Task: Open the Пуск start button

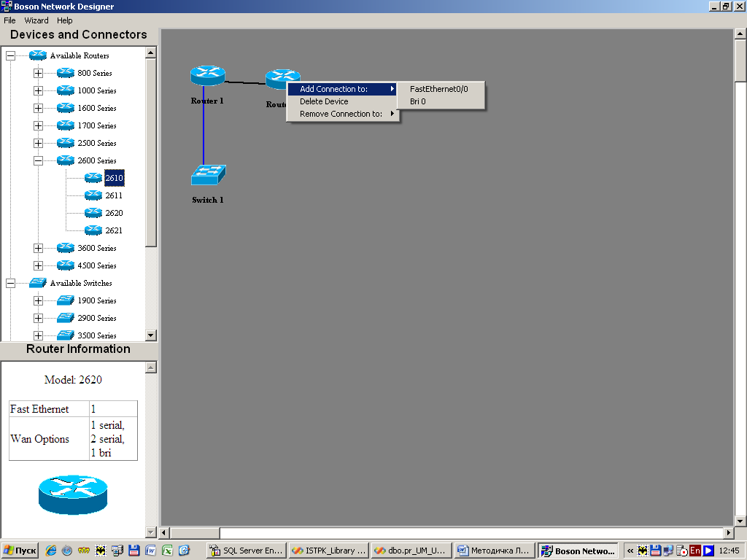Action: tap(20, 551)
